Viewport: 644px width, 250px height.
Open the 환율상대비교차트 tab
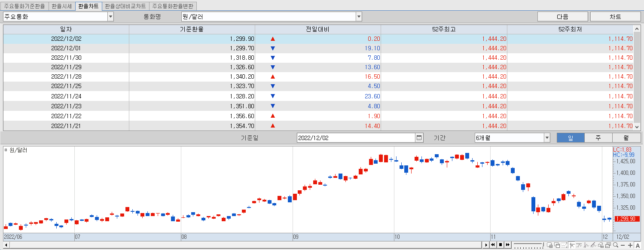click(125, 6)
